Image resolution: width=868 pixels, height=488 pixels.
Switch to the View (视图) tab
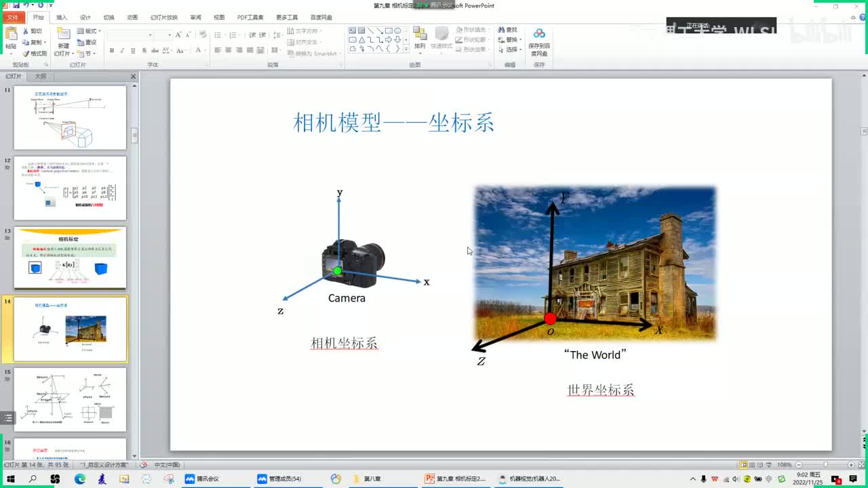coord(219,17)
